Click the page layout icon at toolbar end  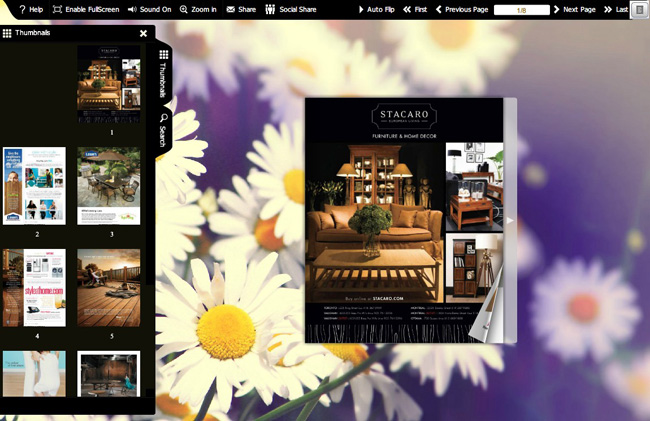pyautogui.click(x=639, y=10)
